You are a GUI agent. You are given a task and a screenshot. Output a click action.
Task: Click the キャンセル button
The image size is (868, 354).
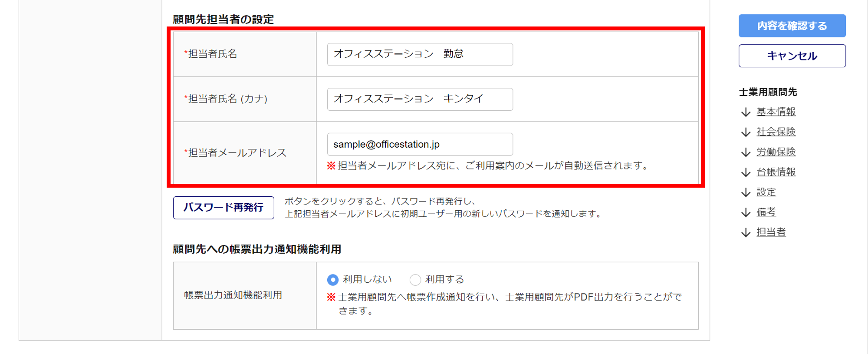point(792,56)
